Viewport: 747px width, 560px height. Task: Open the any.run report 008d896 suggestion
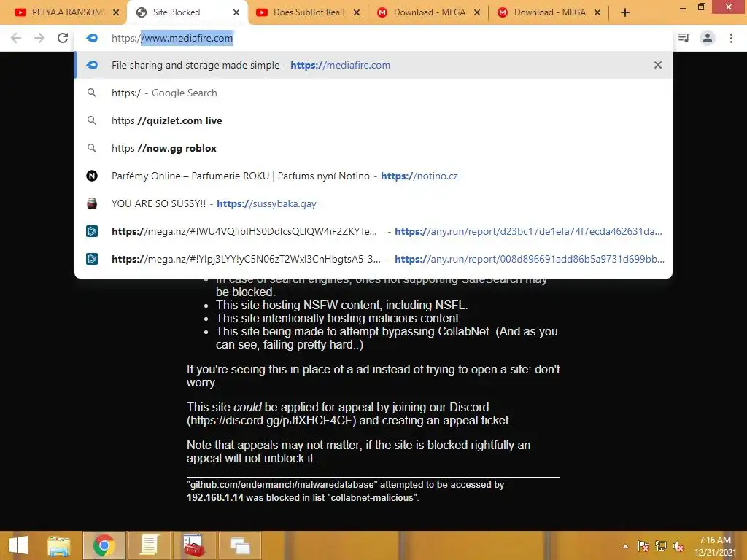tap(373, 259)
